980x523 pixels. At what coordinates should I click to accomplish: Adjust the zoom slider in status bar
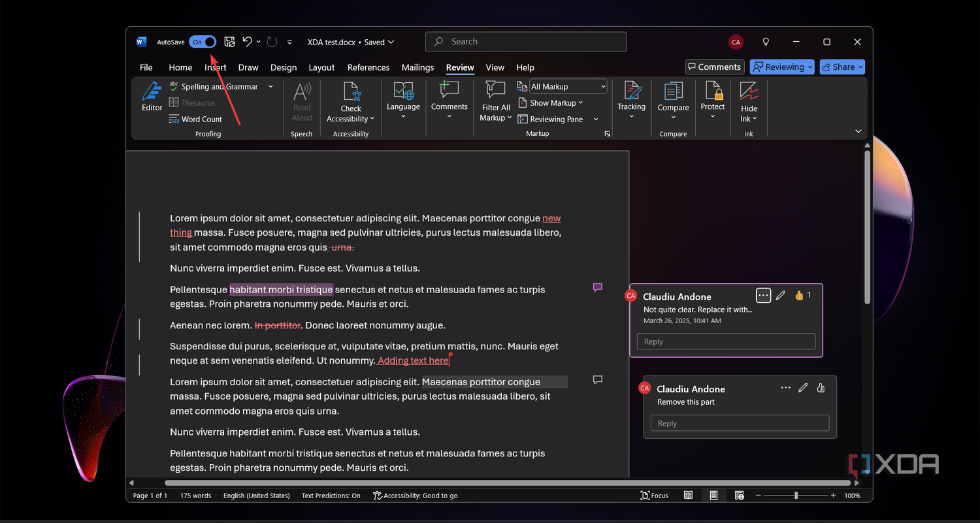pos(796,496)
